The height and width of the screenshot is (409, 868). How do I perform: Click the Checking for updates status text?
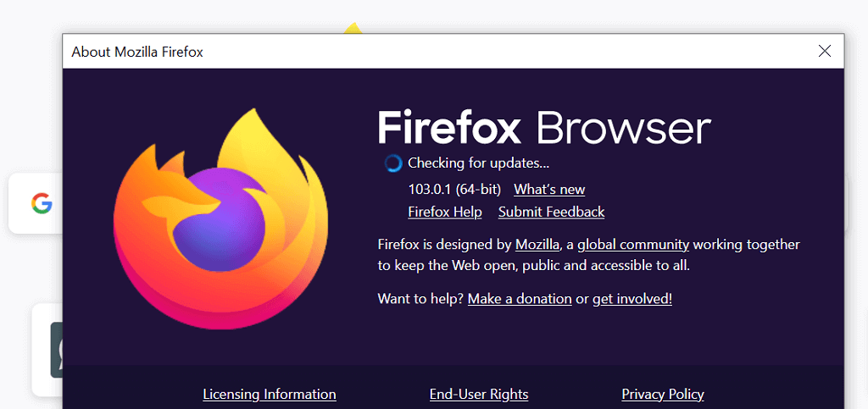coord(479,163)
